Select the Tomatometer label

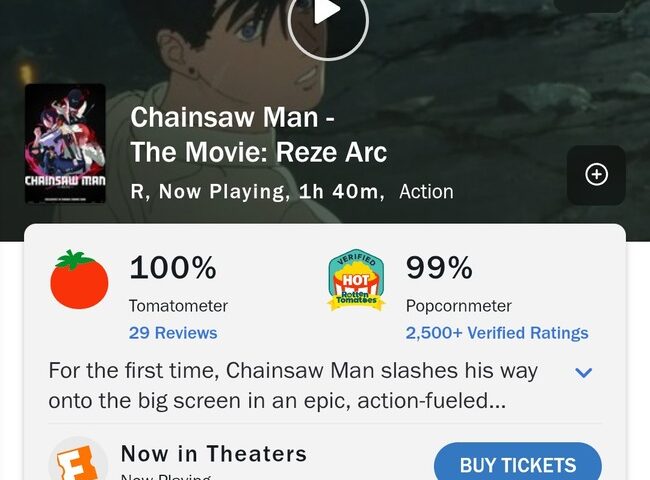point(178,306)
